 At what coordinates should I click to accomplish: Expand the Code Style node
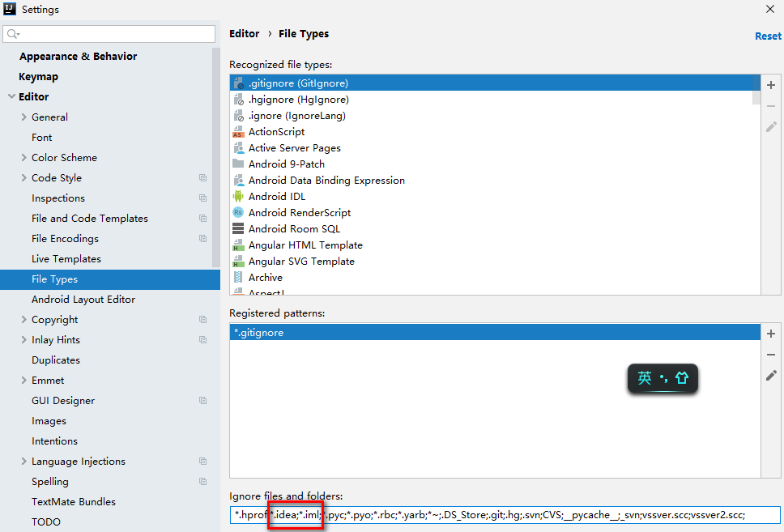(x=23, y=178)
